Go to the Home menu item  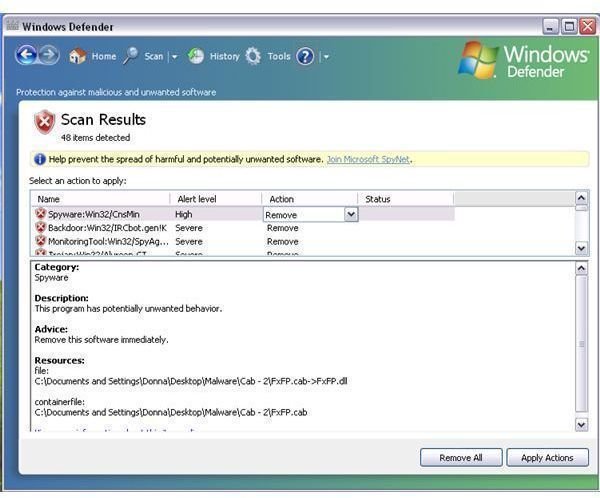tap(104, 56)
